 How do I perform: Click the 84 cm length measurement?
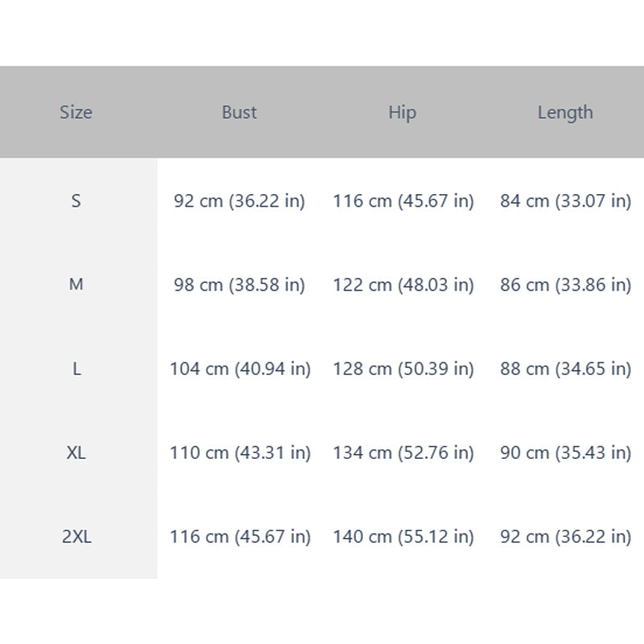click(566, 201)
